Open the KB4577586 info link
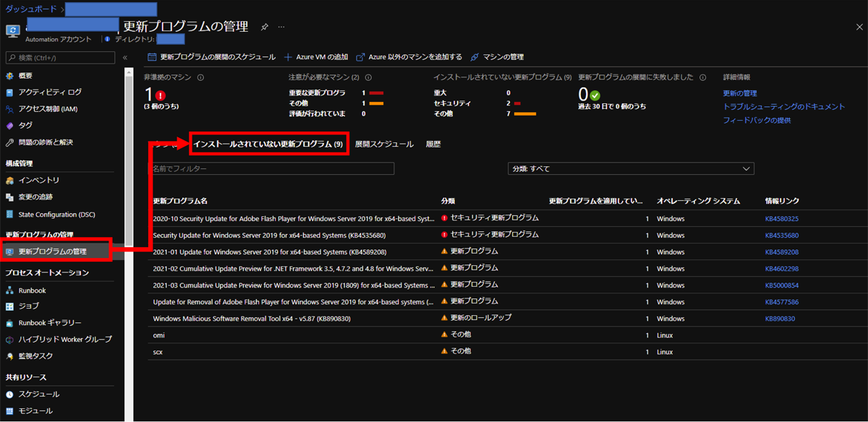The image size is (868, 422). tap(782, 302)
